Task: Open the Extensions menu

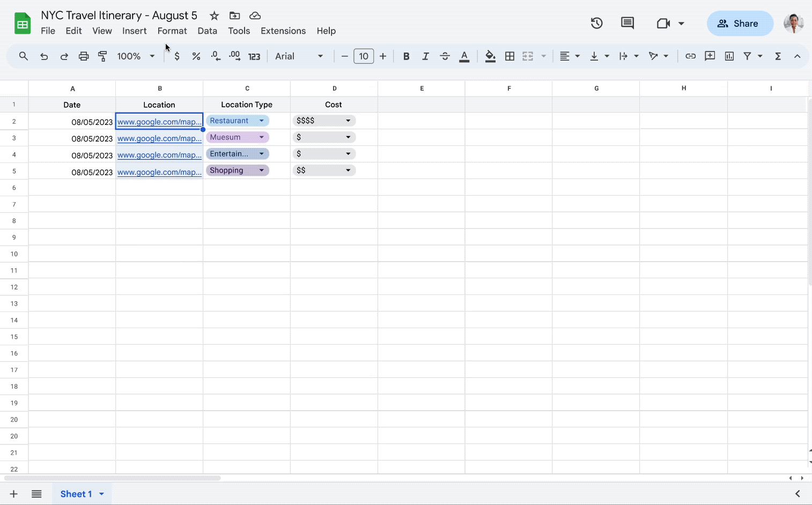Action: pos(283,31)
